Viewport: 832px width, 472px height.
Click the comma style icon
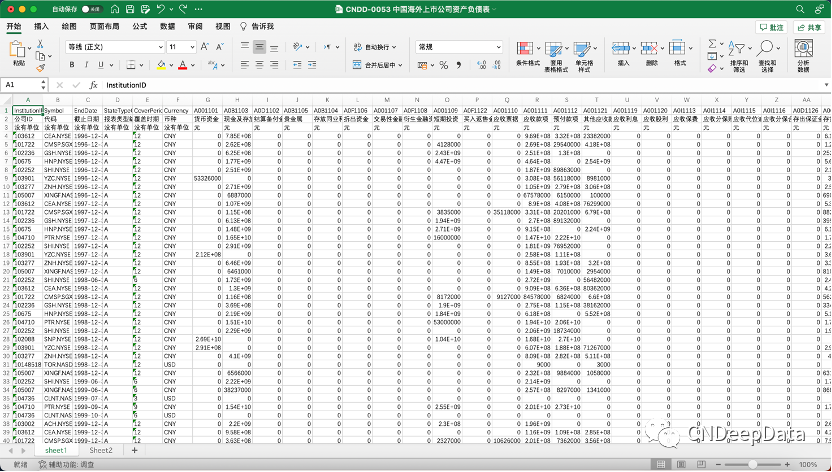tap(459, 65)
